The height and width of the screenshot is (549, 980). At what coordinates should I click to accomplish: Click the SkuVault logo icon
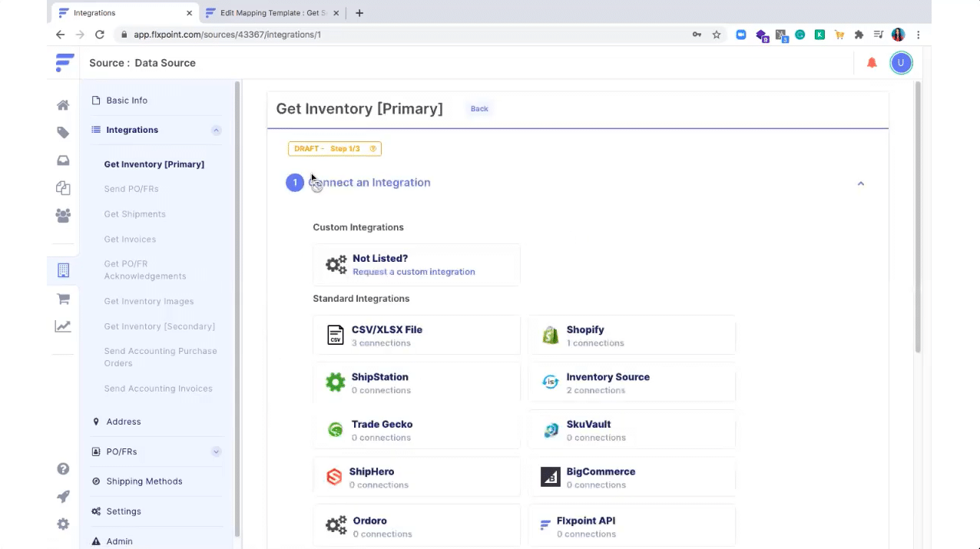(x=550, y=430)
